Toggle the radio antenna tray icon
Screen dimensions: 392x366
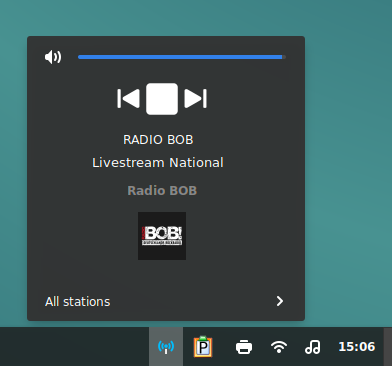166,347
